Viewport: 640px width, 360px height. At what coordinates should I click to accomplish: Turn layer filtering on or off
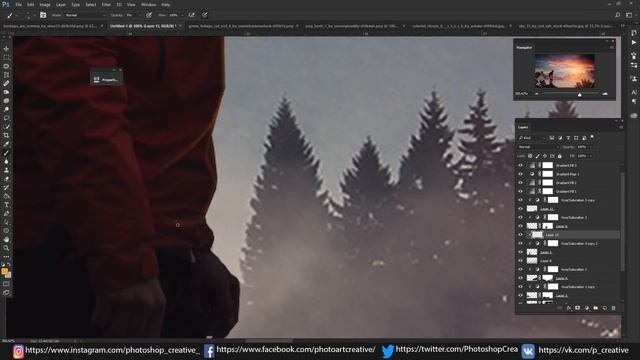[x=592, y=137]
